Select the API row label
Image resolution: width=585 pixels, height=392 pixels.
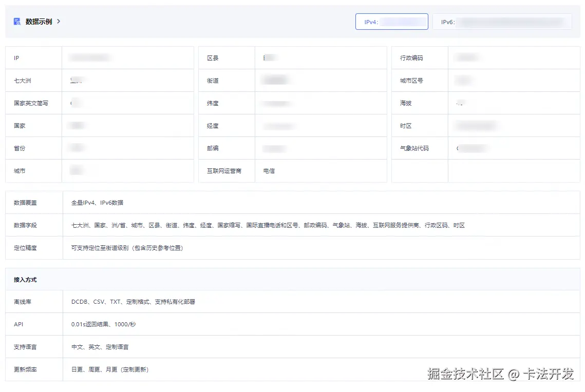19,324
